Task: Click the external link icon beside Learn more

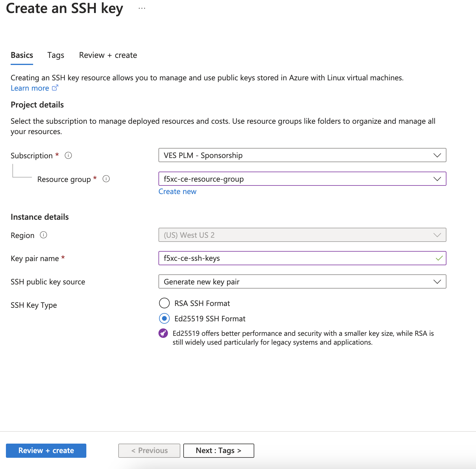Action: point(55,88)
